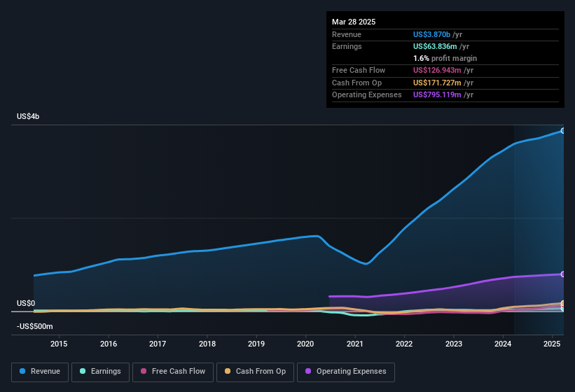This screenshot has height=392, width=575.
Task: Toggle the Earnings legend button
Action: (x=100, y=372)
